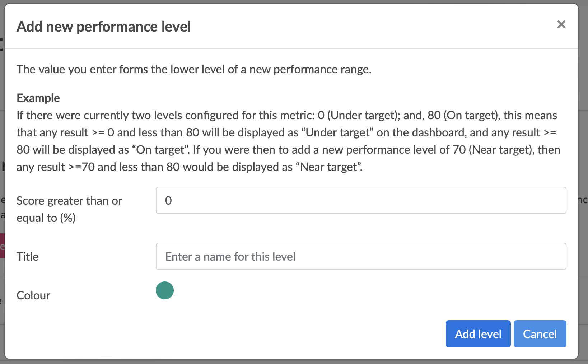Click the 'Add new performance level' heading

pos(104,27)
